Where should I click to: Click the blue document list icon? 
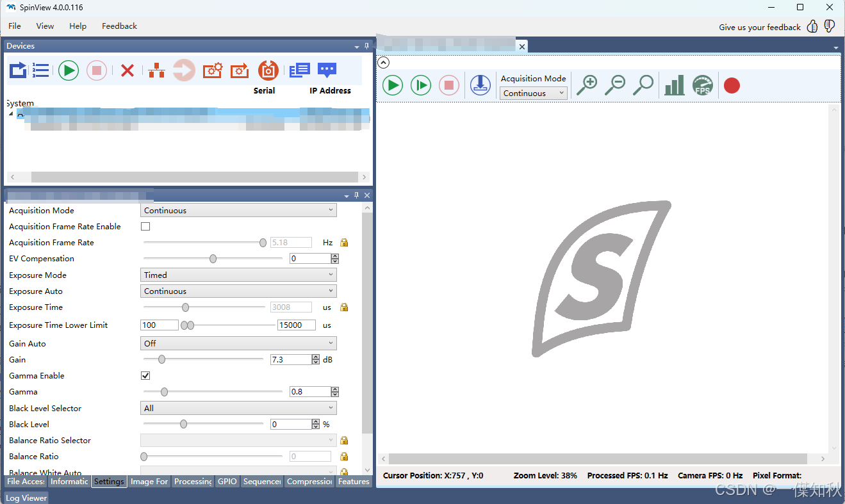click(299, 70)
